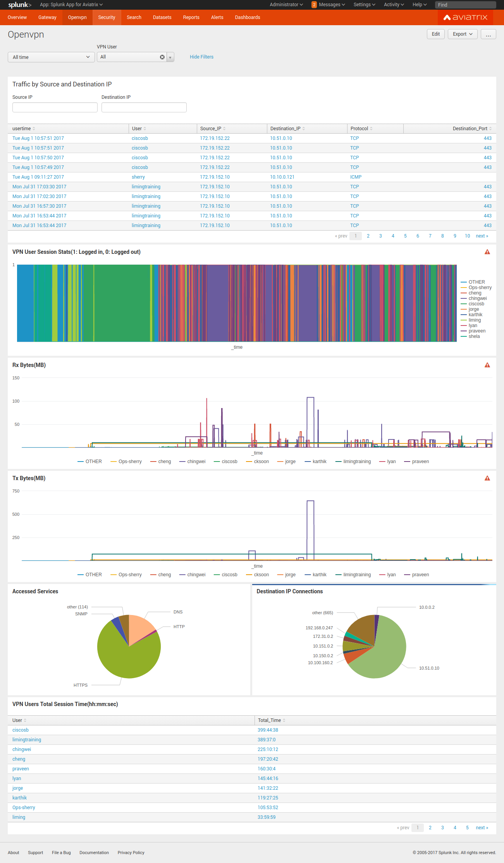Go to the Overview tab
The width and height of the screenshot is (504, 863).
tap(17, 17)
